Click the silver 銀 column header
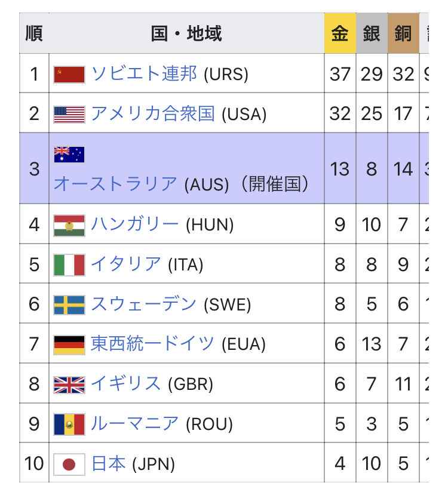The height and width of the screenshot is (489, 448). click(372, 33)
